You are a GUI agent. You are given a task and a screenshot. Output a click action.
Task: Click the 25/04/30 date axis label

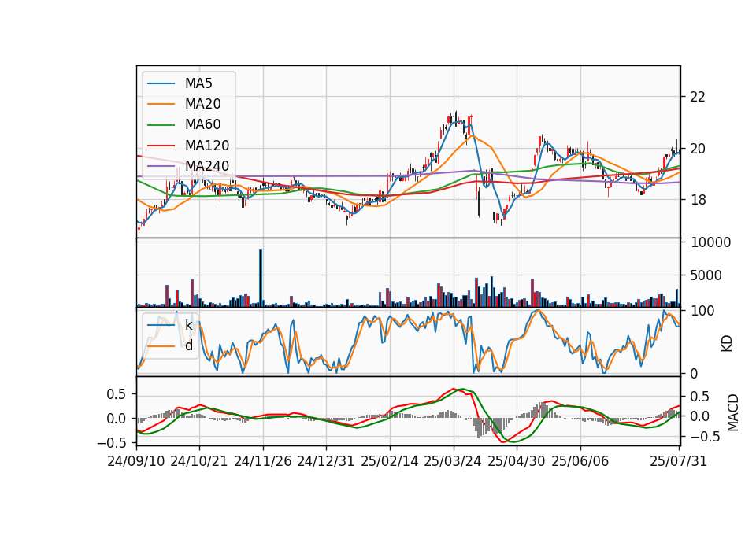[x=517, y=461]
